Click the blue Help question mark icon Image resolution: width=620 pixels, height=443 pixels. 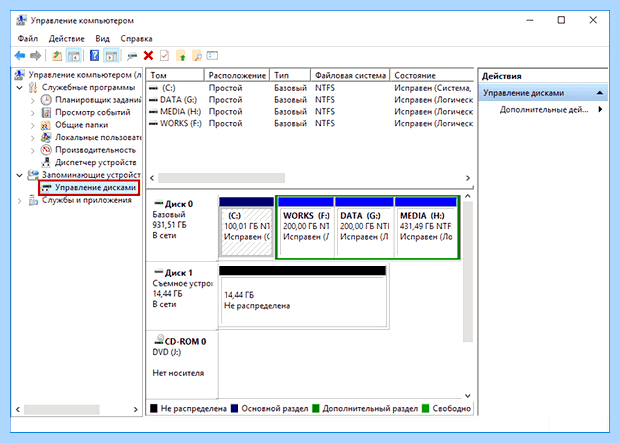coord(94,56)
